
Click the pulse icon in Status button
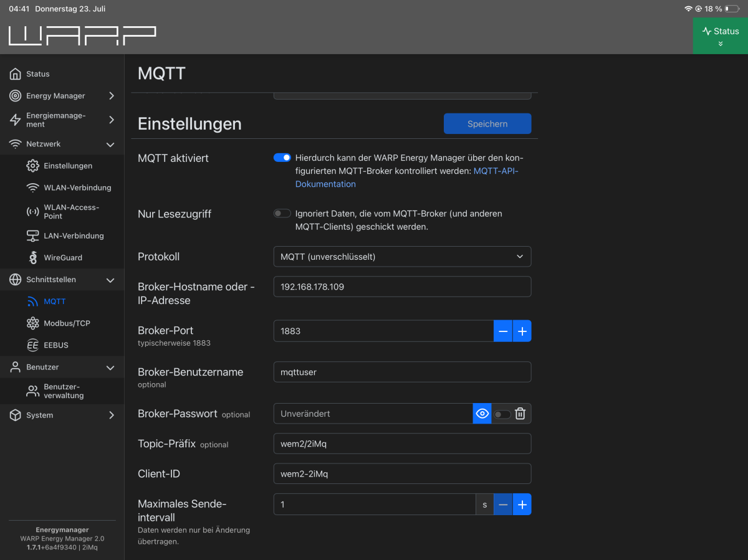pos(707,31)
